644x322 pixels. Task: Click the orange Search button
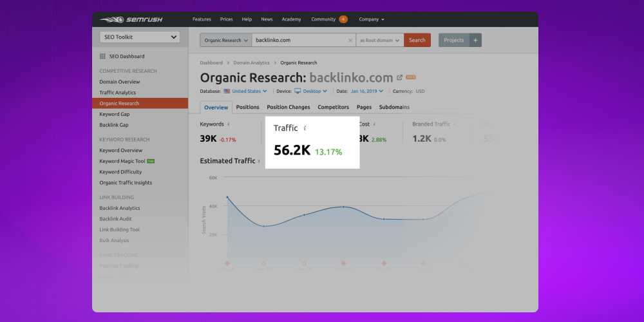(x=417, y=40)
